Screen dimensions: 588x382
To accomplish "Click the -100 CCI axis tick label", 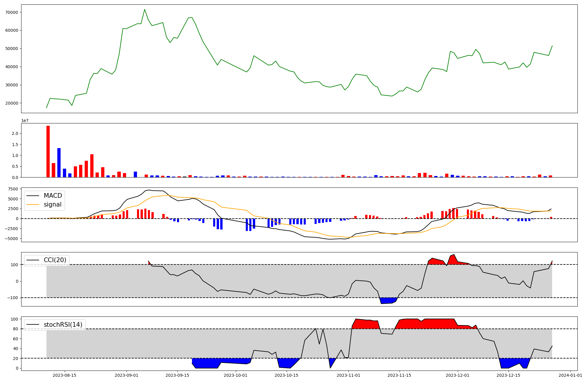I will pyautogui.click(x=13, y=298).
